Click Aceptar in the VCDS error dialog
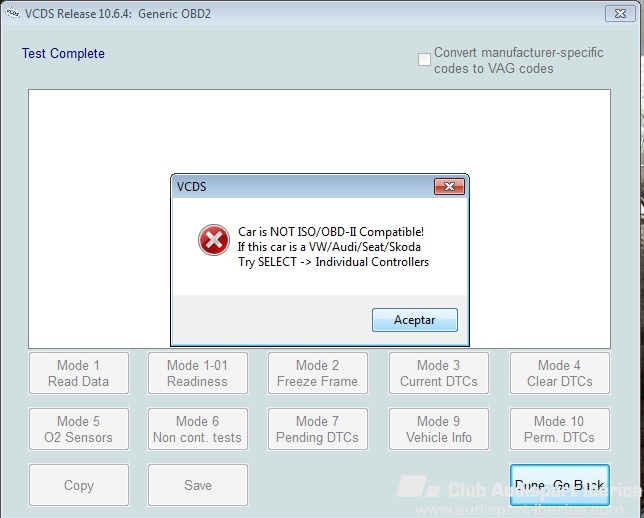Screen dimensions: 644x518 pyautogui.click(x=414, y=320)
